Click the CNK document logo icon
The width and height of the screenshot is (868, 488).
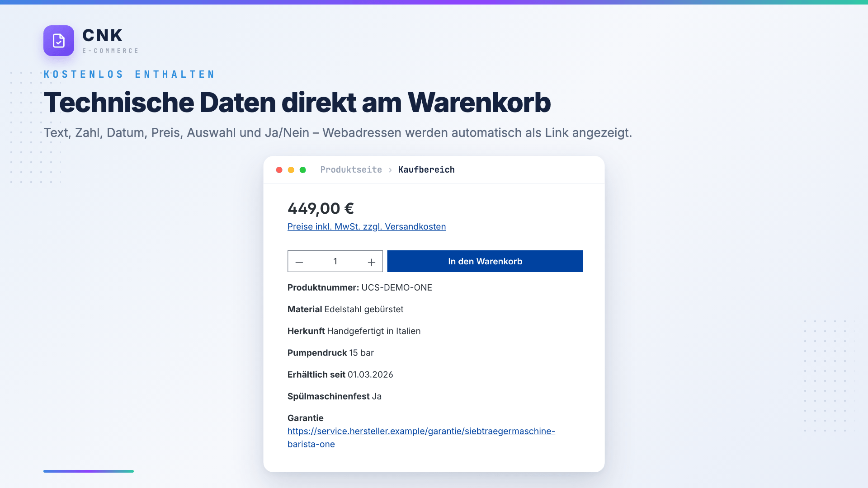click(x=59, y=41)
